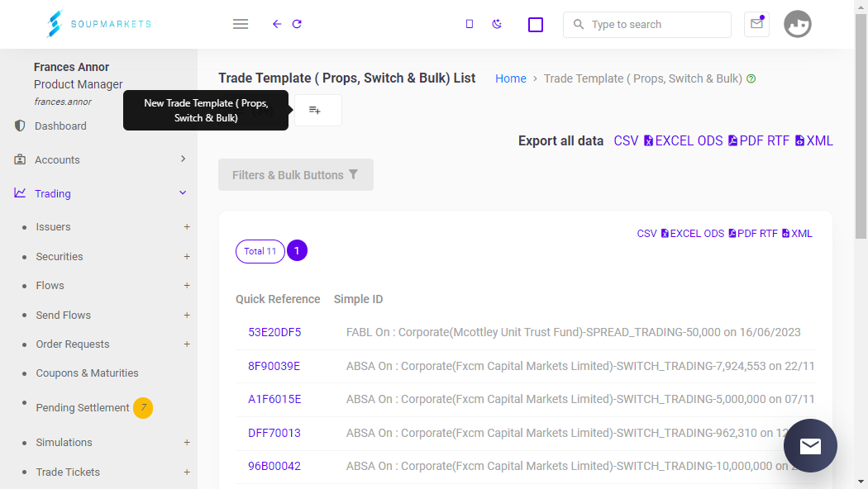Open Dashboard in sidebar
The width and height of the screenshot is (868, 489).
pos(60,126)
